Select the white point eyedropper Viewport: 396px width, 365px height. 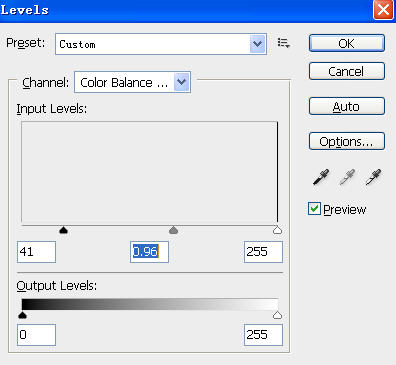[x=373, y=177]
